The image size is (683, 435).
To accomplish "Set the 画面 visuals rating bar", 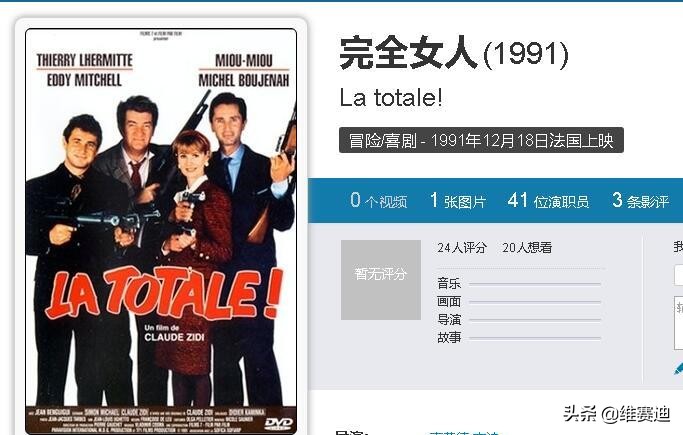I will pyautogui.click(x=535, y=302).
